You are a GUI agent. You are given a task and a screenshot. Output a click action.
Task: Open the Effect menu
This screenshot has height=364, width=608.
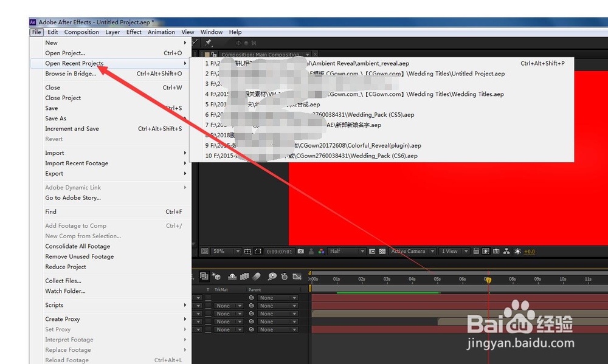point(134,32)
